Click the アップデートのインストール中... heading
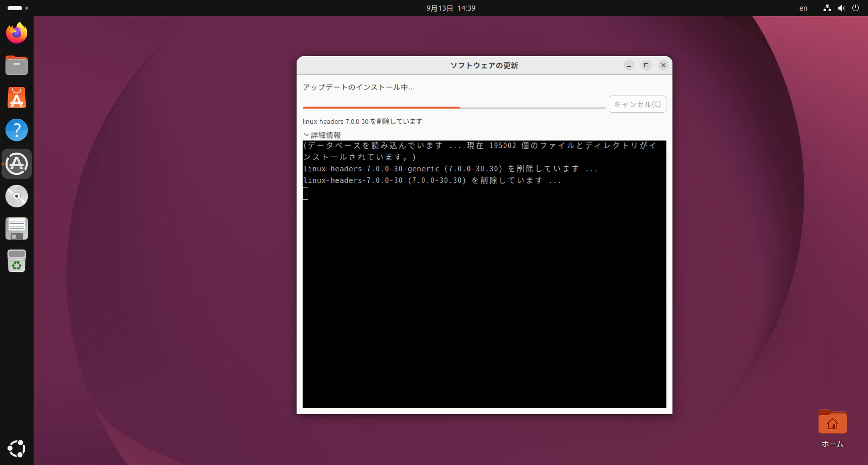 tap(358, 87)
